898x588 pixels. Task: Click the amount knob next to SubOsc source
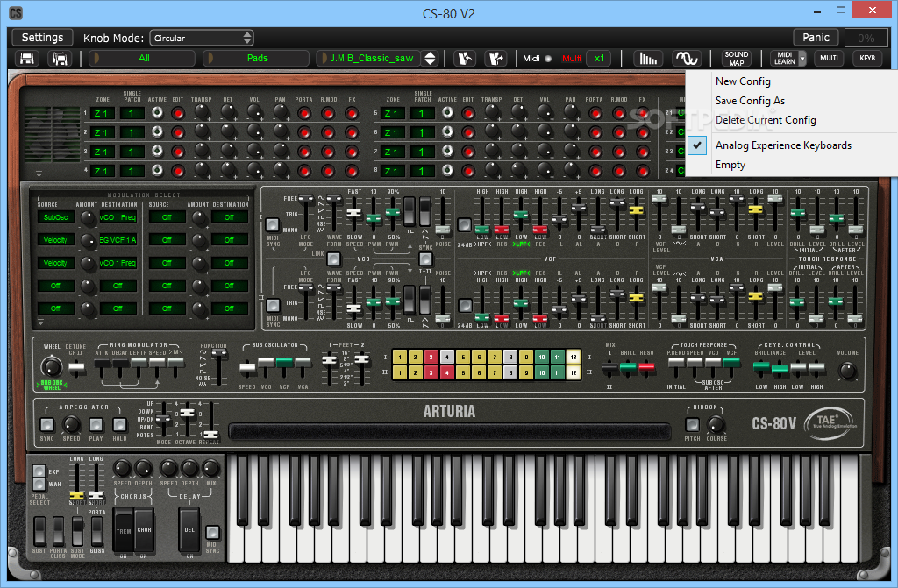click(x=88, y=217)
